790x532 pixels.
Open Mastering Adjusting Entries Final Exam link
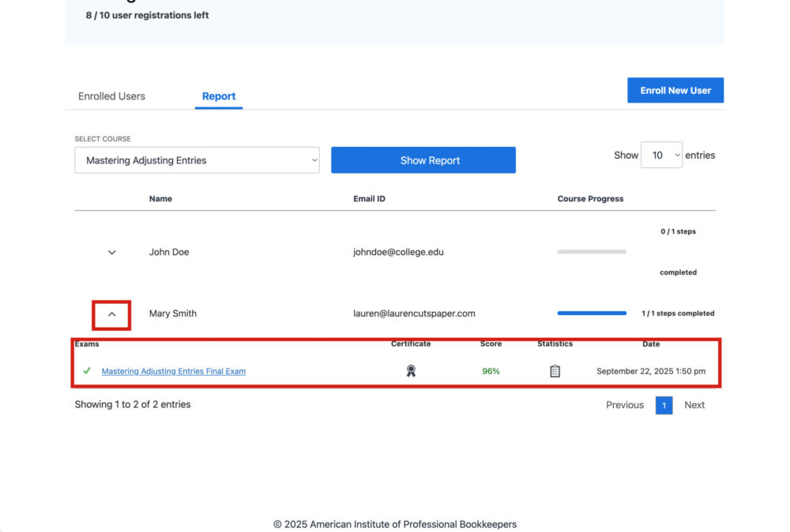[174, 371]
